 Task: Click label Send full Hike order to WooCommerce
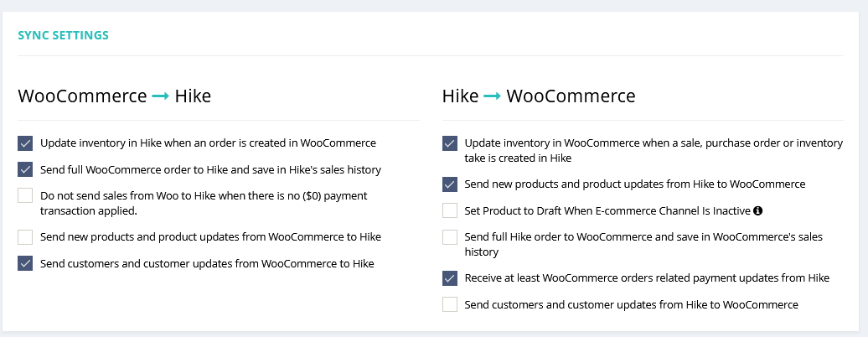[x=643, y=245]
